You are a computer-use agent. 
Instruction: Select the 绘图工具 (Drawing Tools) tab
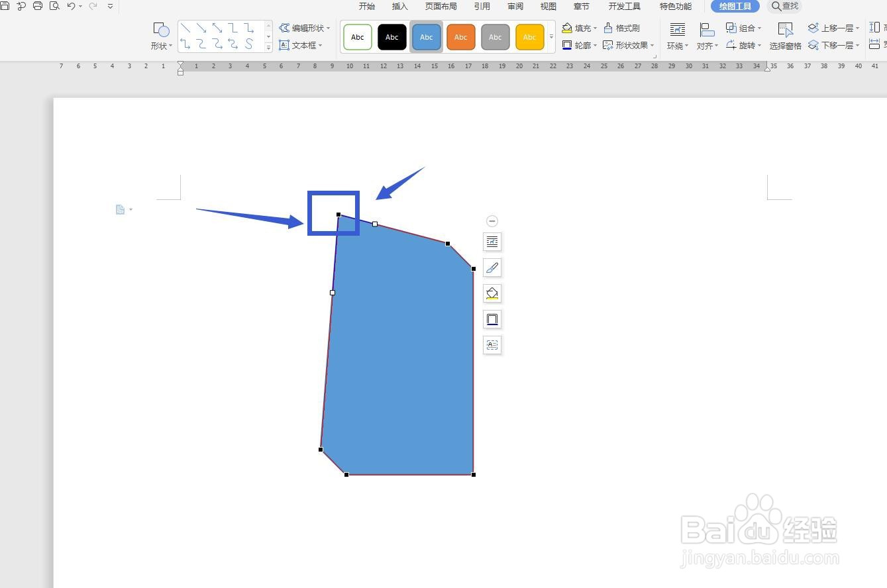[735, 7]
